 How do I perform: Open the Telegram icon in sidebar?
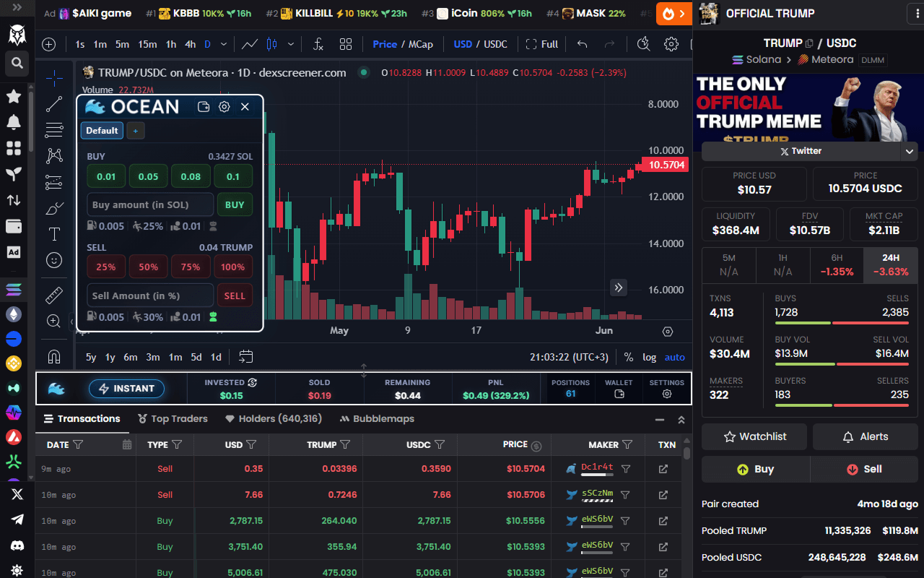(17, 519)
